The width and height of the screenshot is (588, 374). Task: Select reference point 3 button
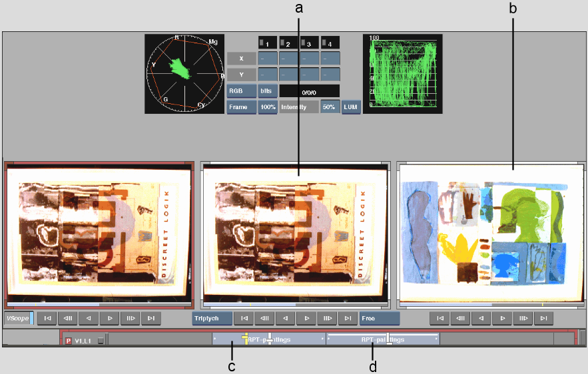click(310, 43)
